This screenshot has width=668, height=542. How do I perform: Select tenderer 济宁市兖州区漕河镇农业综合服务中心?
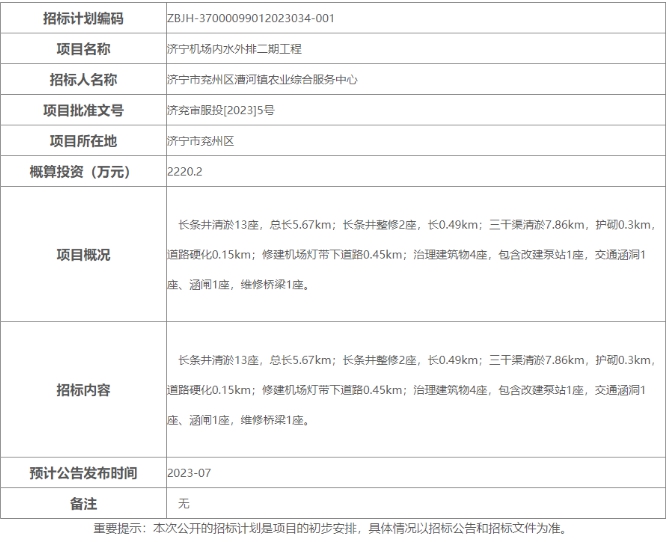click(x=262, y=79)
